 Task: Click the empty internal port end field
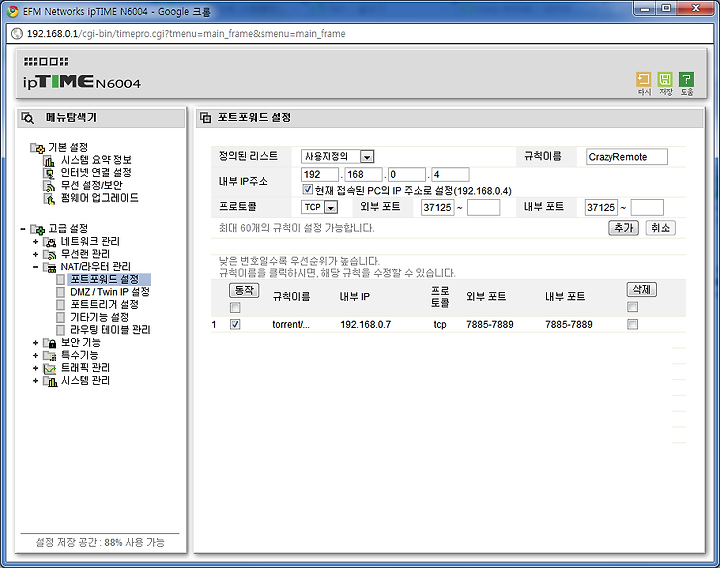(647, 208)
